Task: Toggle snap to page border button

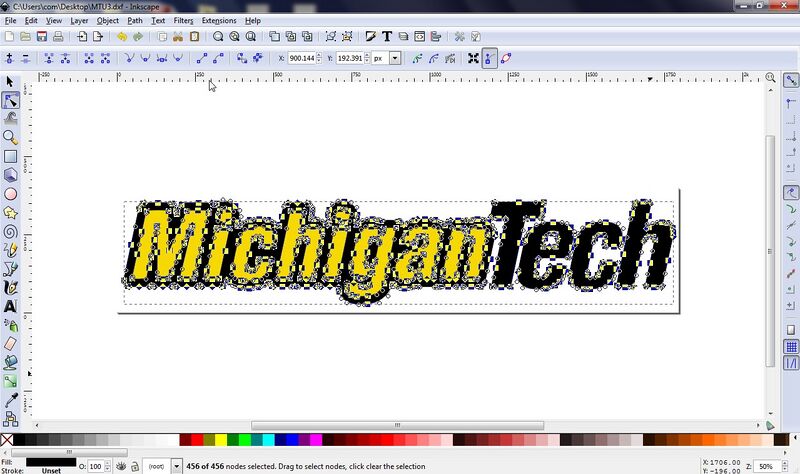Action: (x=791, y=330)
